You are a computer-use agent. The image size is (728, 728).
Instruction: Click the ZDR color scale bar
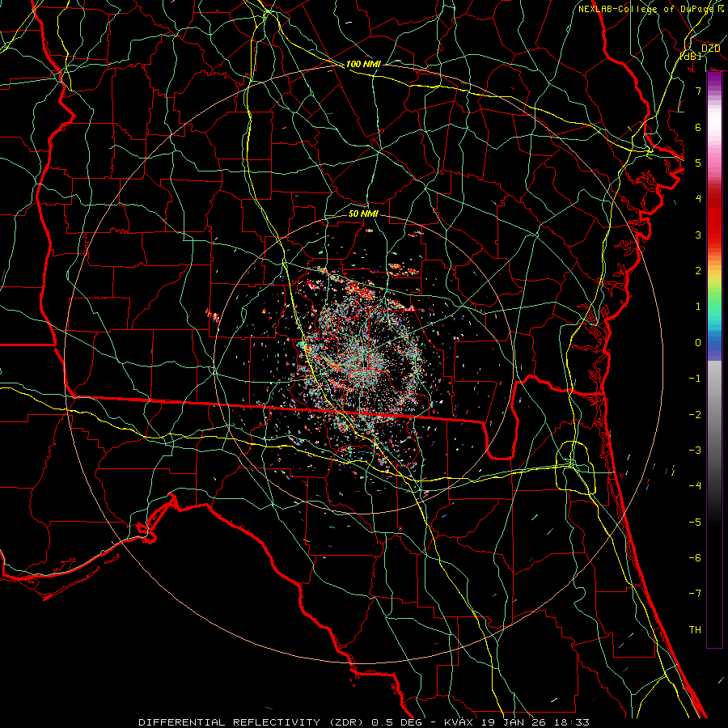coord(714,360)
